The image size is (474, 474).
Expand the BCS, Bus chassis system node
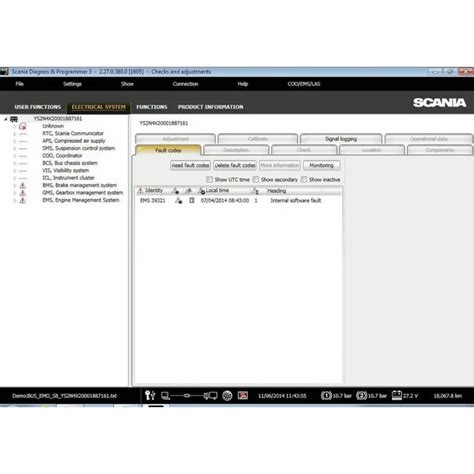click(x=15, y=163)
